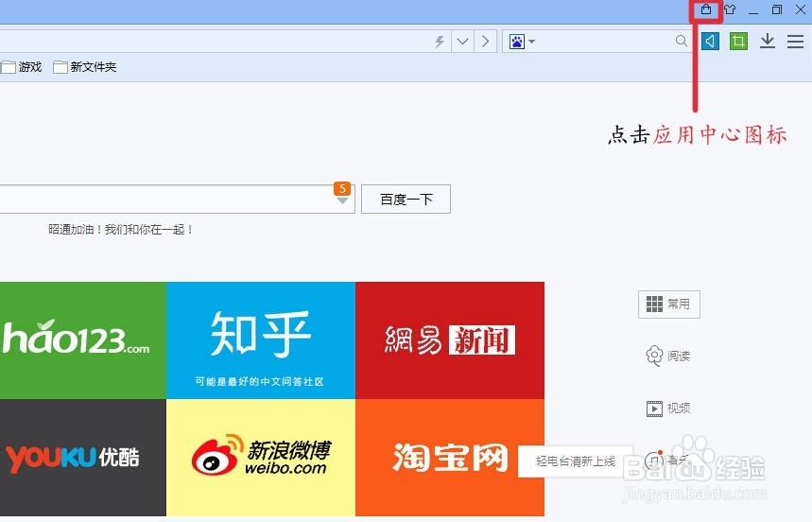This screenshot has width=812, height=522.
Task: Open the skin shirt icon
Action: tap(730, 9)
